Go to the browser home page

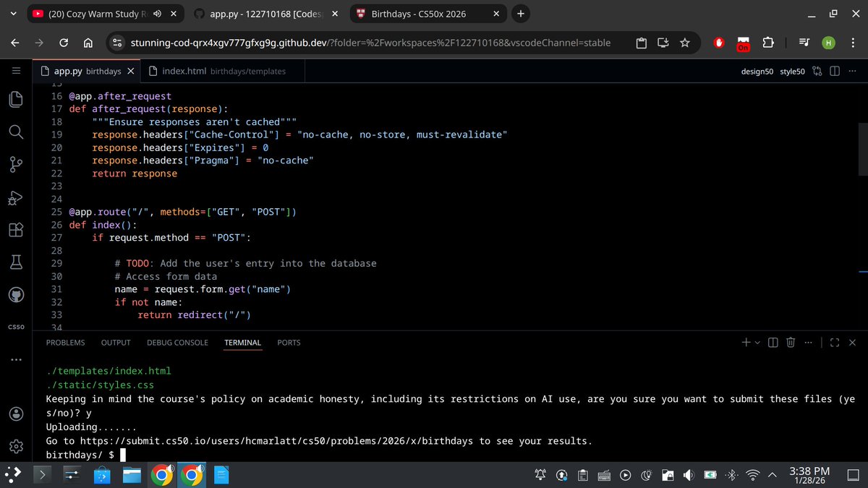(x=88, y=43)
